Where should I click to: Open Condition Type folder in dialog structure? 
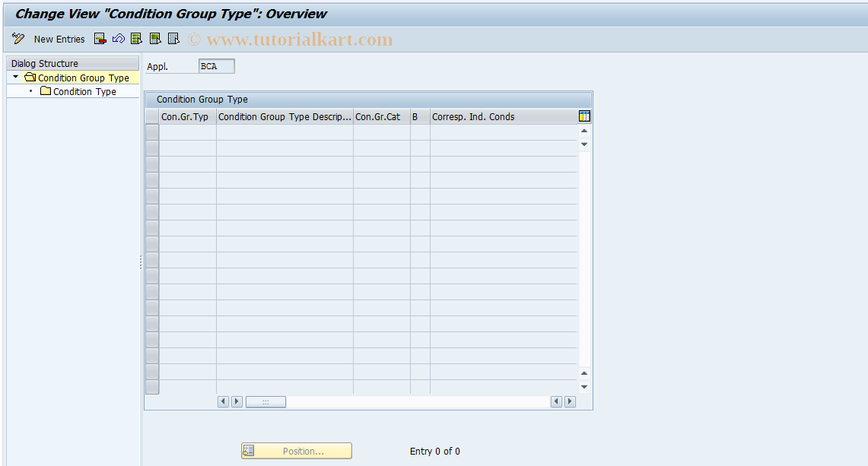84,91
